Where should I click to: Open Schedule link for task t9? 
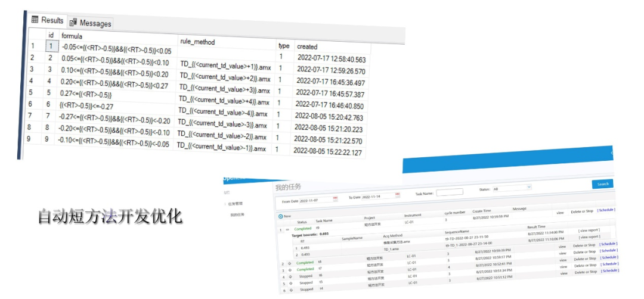click(x=606, y=210)
